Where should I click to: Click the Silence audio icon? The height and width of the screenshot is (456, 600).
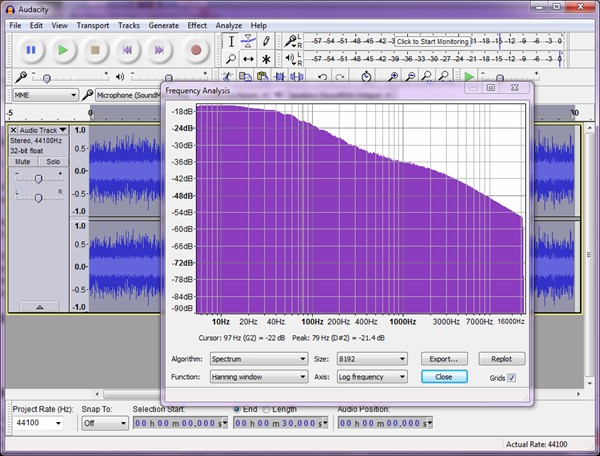pyautogui.click(x=297, y=77)
